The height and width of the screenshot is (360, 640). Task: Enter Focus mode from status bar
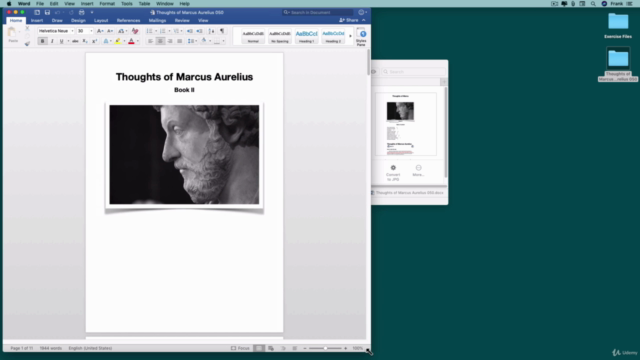[x=240, y=348]
